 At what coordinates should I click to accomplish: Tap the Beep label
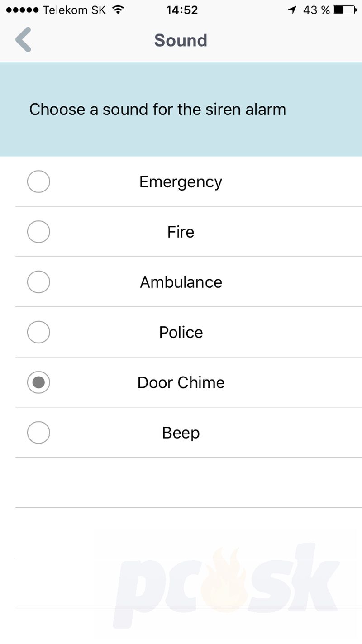(181, 434)
